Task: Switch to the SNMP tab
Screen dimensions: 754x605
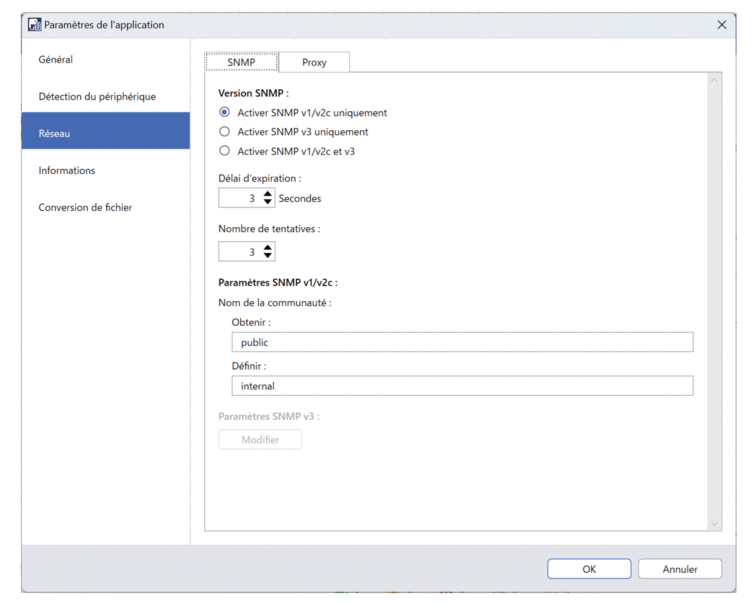Action: (x=241, y=63)
